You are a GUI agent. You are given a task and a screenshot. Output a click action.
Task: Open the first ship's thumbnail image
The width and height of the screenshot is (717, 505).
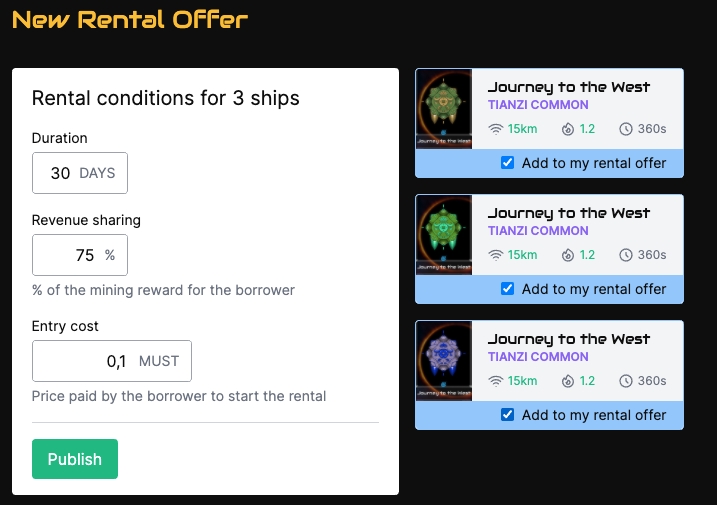pos(443,109)
